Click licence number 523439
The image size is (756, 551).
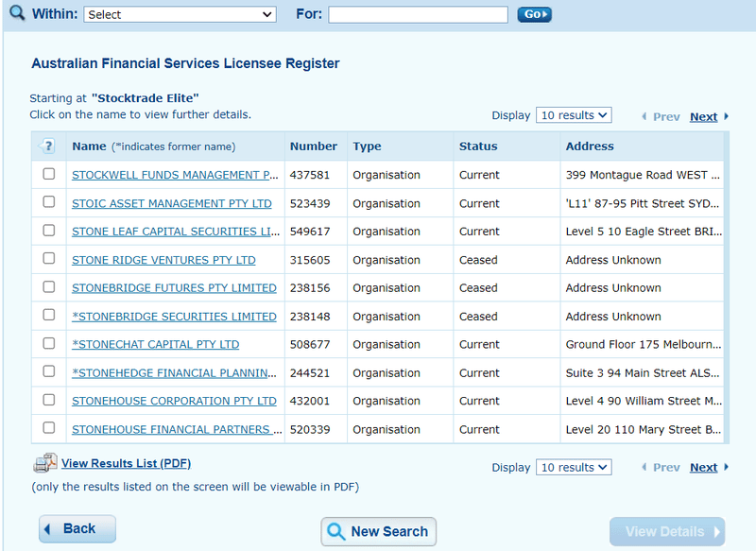[310, 203]
